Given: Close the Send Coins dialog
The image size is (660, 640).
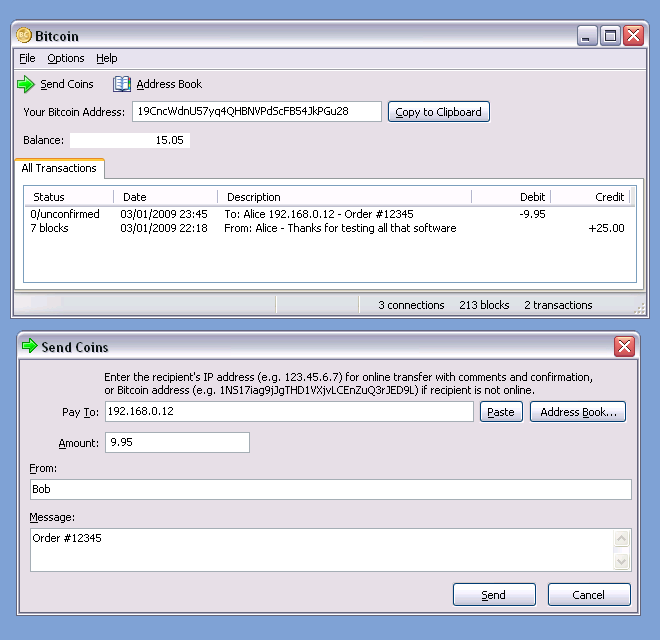Looking at the screenshot, I should (x=624, y=347).
